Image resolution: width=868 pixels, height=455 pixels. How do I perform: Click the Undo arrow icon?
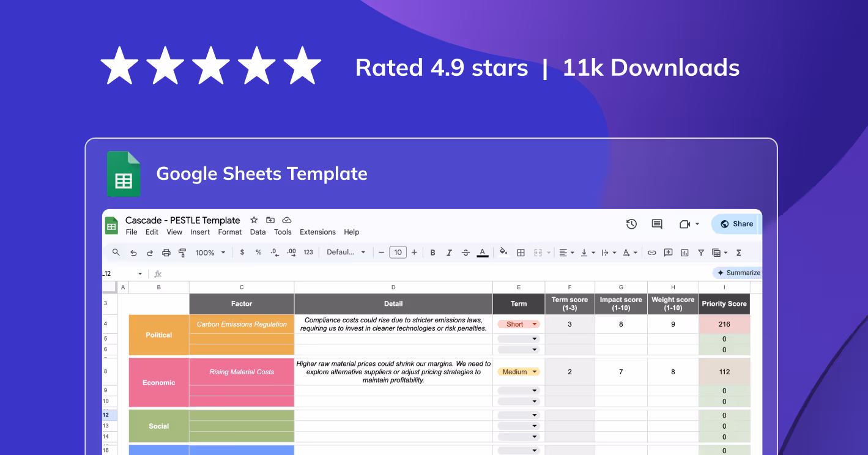133,253
